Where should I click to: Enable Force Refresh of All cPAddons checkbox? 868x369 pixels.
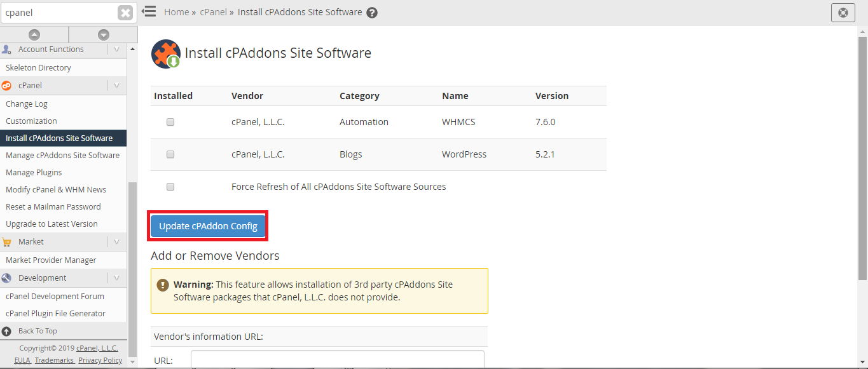coord(170,187)
